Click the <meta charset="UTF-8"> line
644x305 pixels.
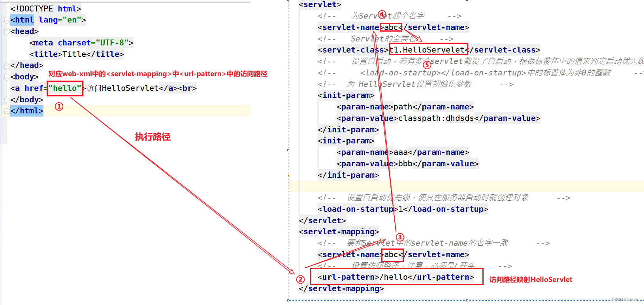click(x=81, y=43)
